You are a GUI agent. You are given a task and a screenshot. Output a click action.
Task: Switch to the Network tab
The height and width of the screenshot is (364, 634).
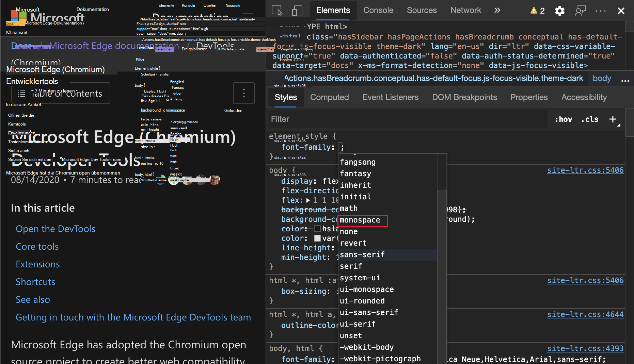click(466, 10)
